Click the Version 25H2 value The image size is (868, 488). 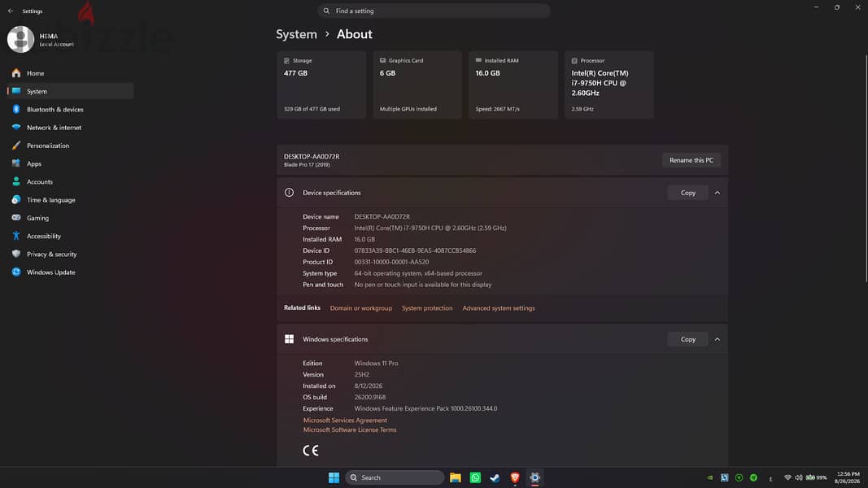(x=361, y=375)
